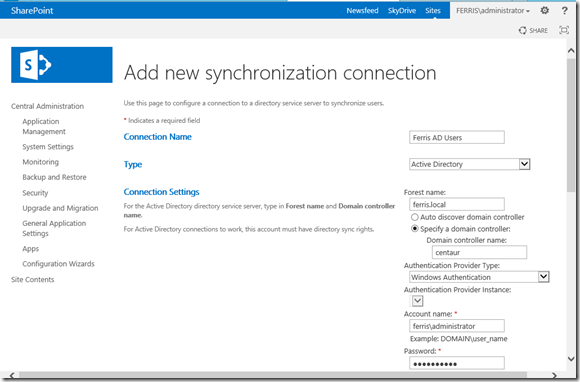Click the horizontal scrollbar thumb

273,375
